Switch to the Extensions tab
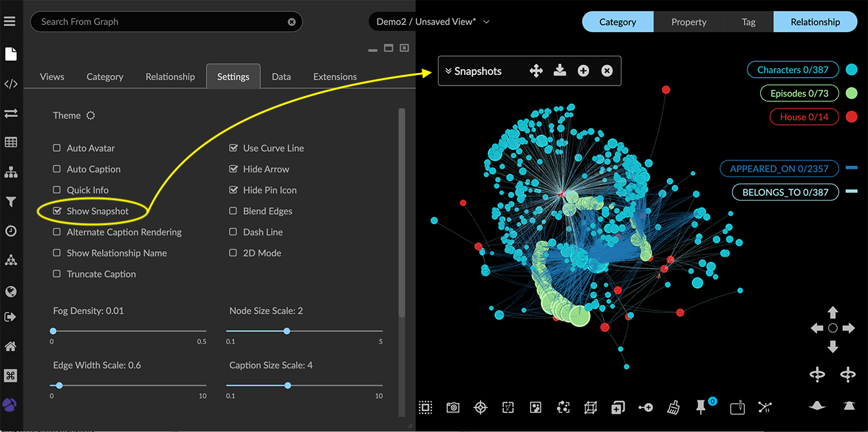 [x=335, y=77]
